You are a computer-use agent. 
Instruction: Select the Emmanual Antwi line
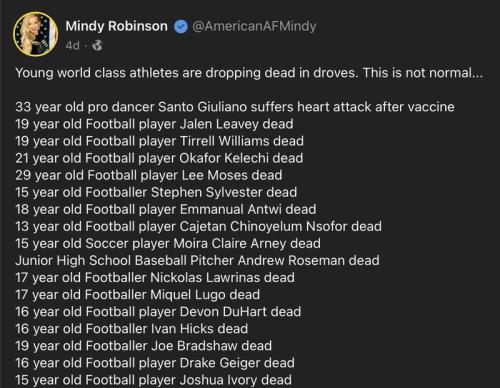(166, 209)
